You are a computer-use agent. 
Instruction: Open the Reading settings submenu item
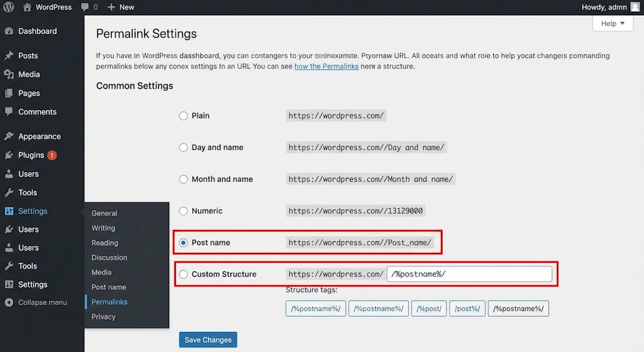click(105, 243)
